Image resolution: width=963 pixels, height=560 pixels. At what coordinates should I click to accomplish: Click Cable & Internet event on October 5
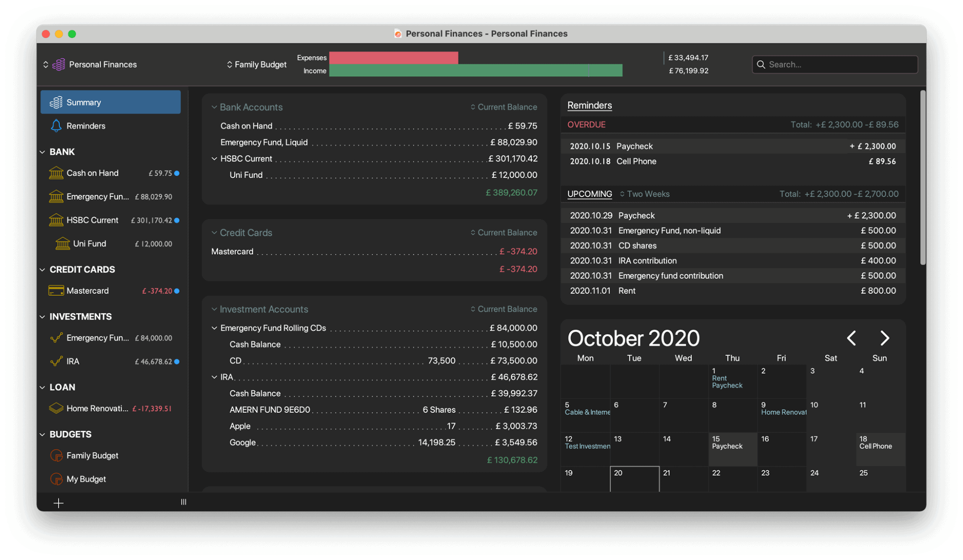click(587, 412)
